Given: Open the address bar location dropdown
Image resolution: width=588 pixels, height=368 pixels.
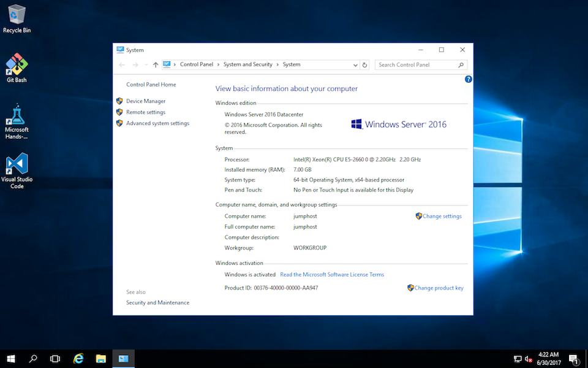Looking at the screenshot, I should [355, 64].
